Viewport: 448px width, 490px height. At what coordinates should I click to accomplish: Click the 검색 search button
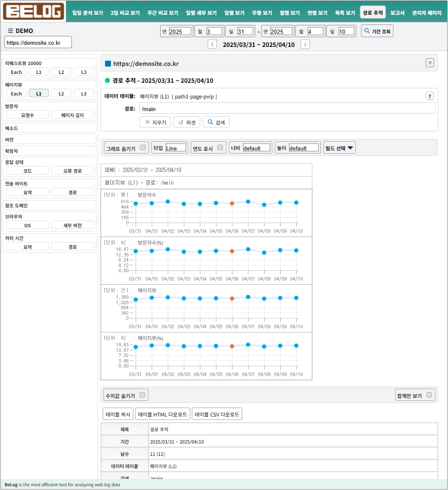click(216, 122)
